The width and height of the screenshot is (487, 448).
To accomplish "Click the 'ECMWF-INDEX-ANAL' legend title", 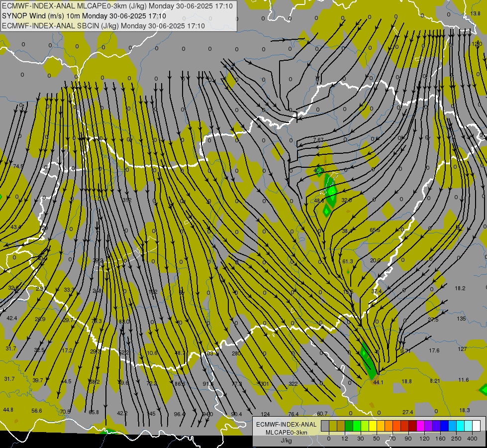I will coord(287,425).
